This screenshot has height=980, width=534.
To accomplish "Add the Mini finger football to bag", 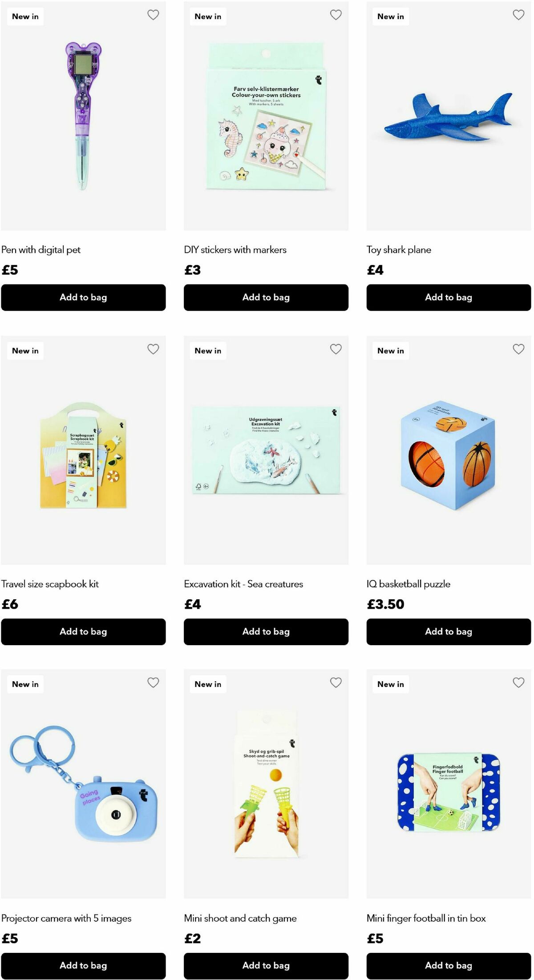I will click(x=448, y=966).
